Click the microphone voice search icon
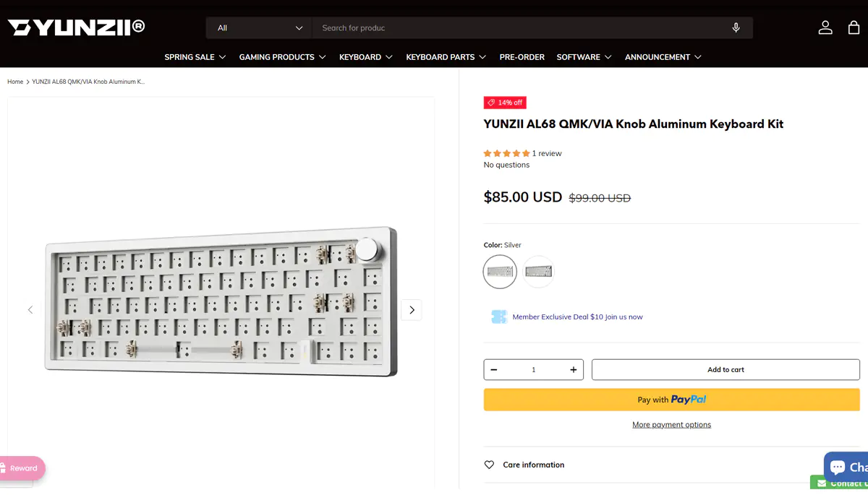This screenshot has width=868, height=495. tap(736, 28)
